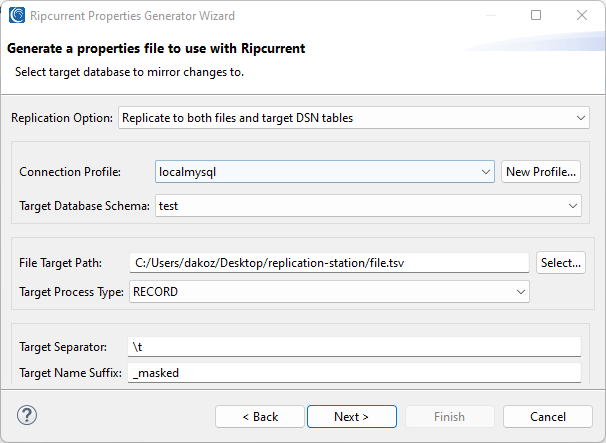This screenshot has width=606, height=443.
Task: Go back with the Back button
Action: click(x=260, y=416)
